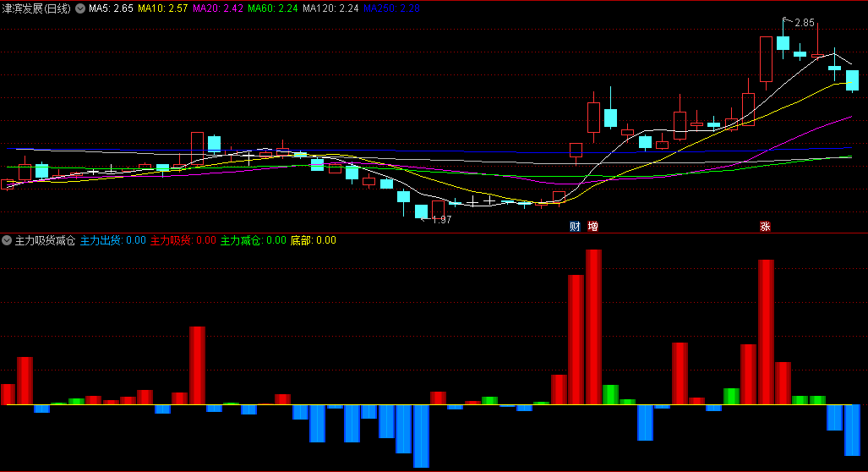Select the 津滨发展(日线) chart title

point(36,8)
